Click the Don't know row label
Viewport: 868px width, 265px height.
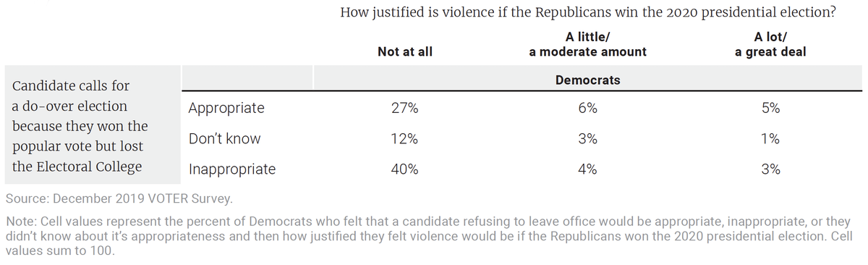224,138
